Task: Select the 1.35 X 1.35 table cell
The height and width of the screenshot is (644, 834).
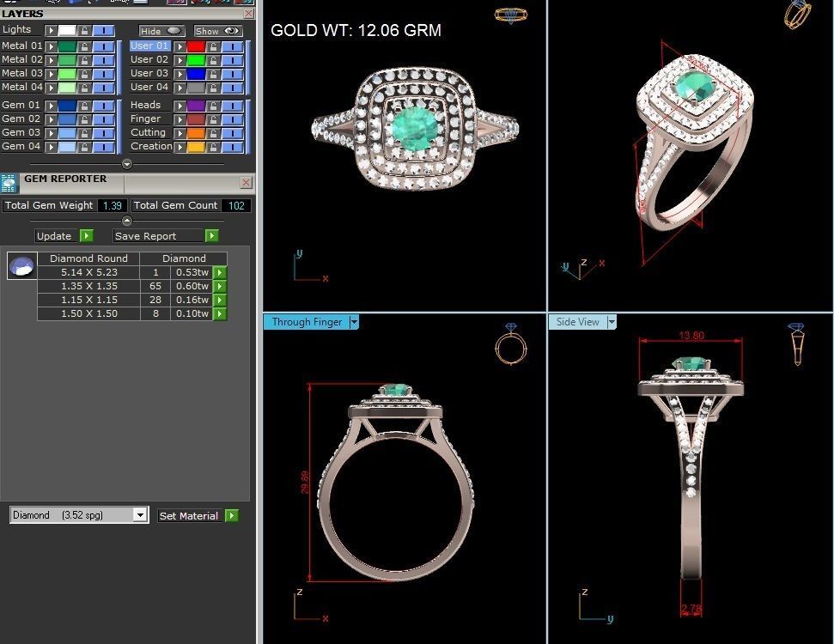Action: (88, 286)
